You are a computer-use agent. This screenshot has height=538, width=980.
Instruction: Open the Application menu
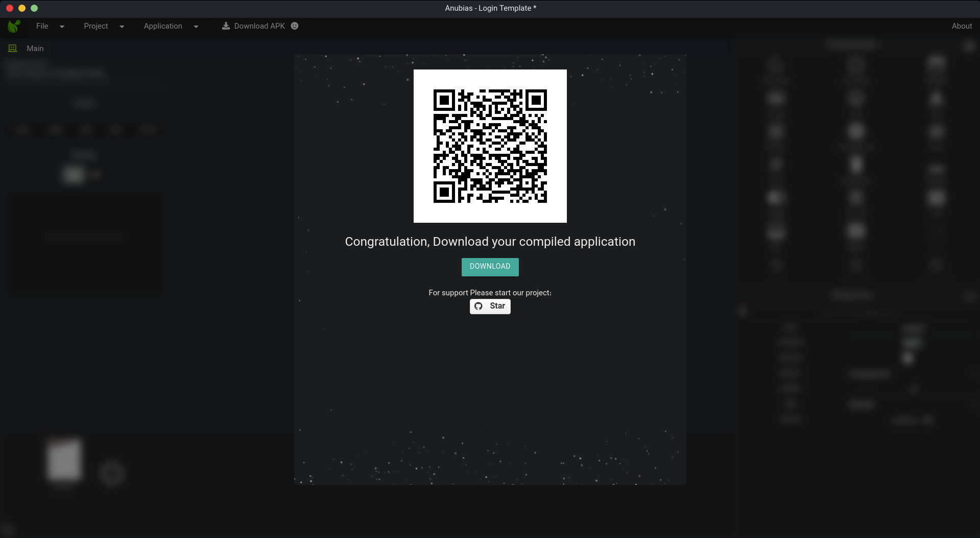click(163, 26)
